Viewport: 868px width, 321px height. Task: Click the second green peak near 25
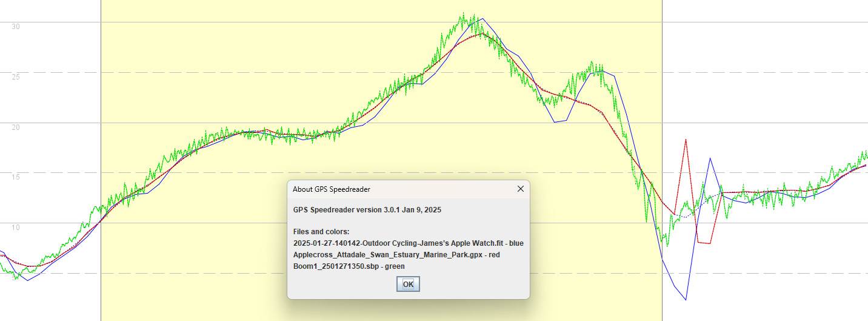(x=592, y=63)
